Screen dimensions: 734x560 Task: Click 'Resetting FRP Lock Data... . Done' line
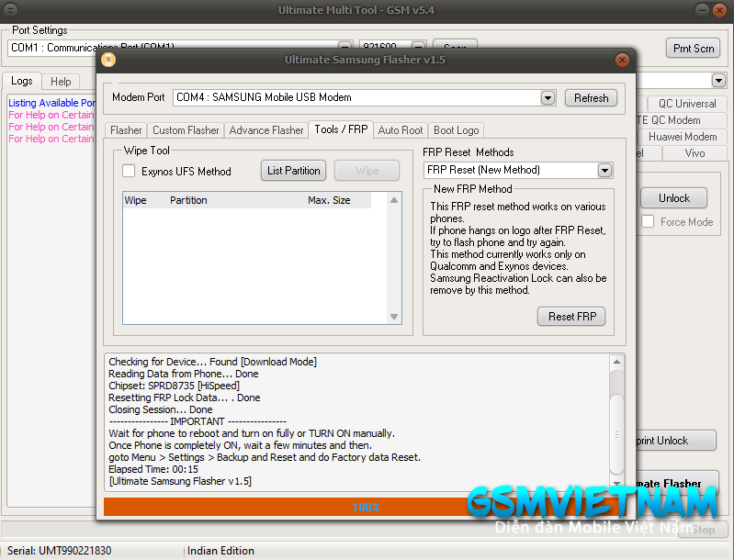[185, 398]
